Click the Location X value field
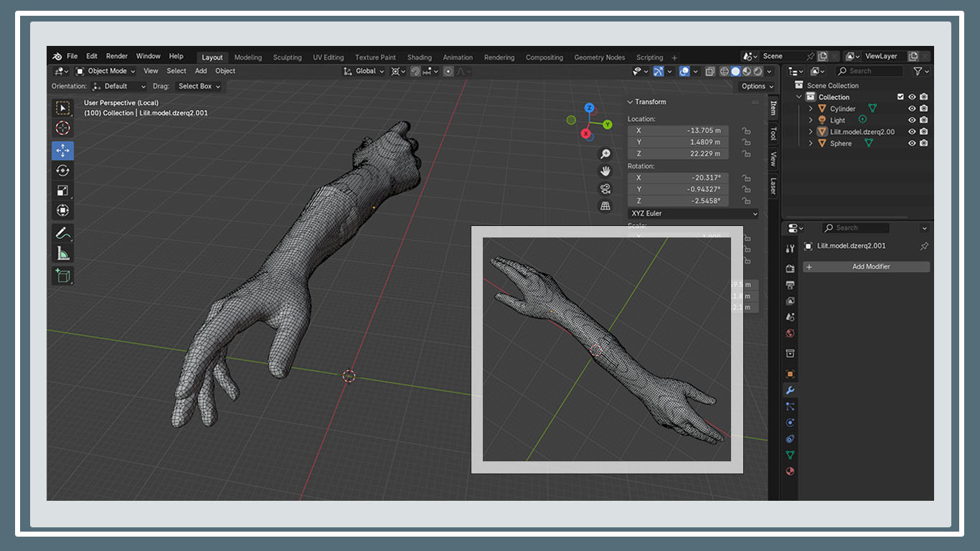This screenshot has height=551, width=980. click(678, 131)
